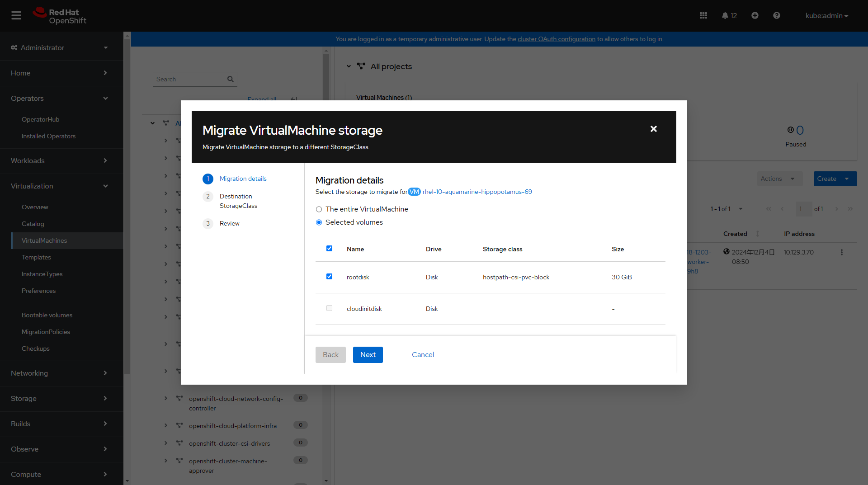Open the Create dropdown button
Image resolution: width=868 pixels, height=485 pixels.
(x=835, y=179)
